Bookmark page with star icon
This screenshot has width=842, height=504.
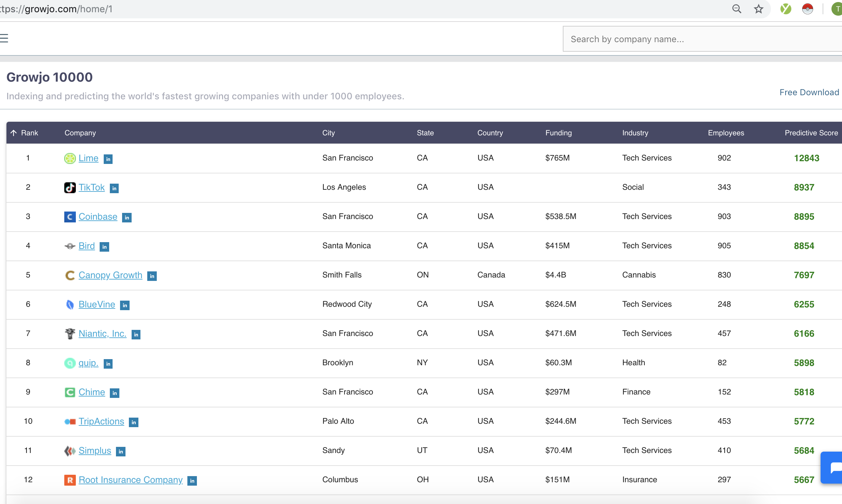[758, 9]
